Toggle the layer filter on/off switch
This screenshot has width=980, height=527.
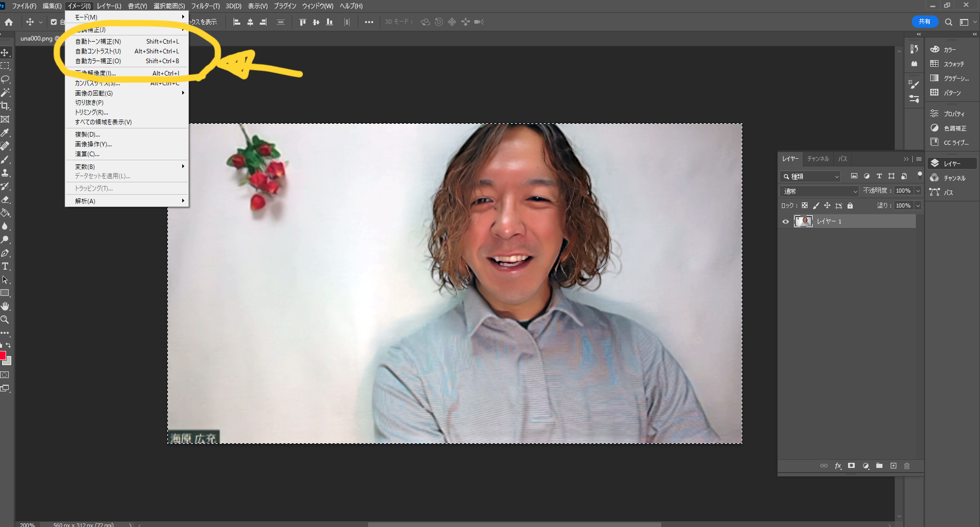[x=920, y=176]
